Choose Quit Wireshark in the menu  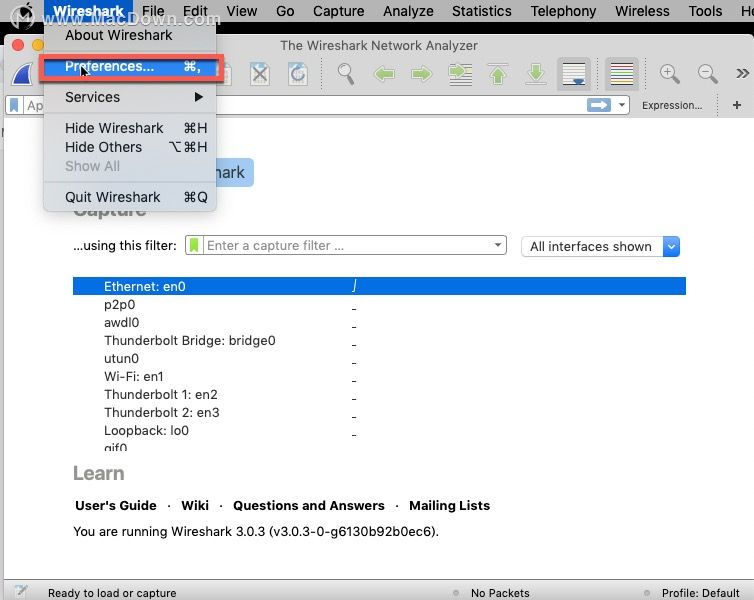coord(130,197)
